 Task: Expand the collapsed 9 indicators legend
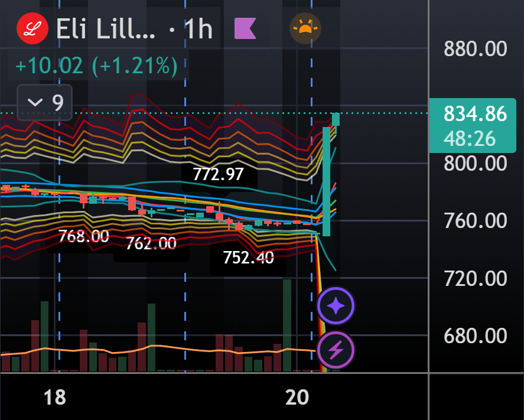[x=45, y=102]
